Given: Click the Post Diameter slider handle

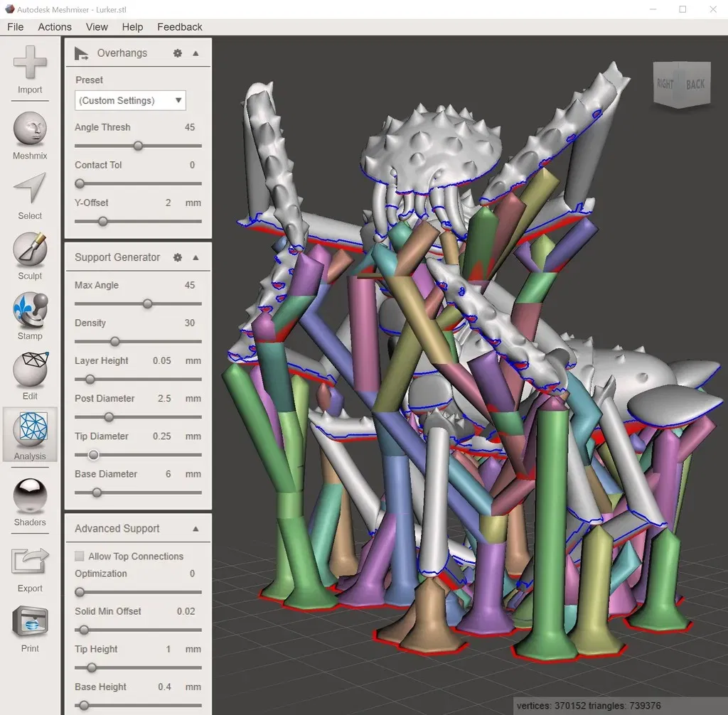Looking at the screenshot, I should pyautogui.click(x=109, y=417).
